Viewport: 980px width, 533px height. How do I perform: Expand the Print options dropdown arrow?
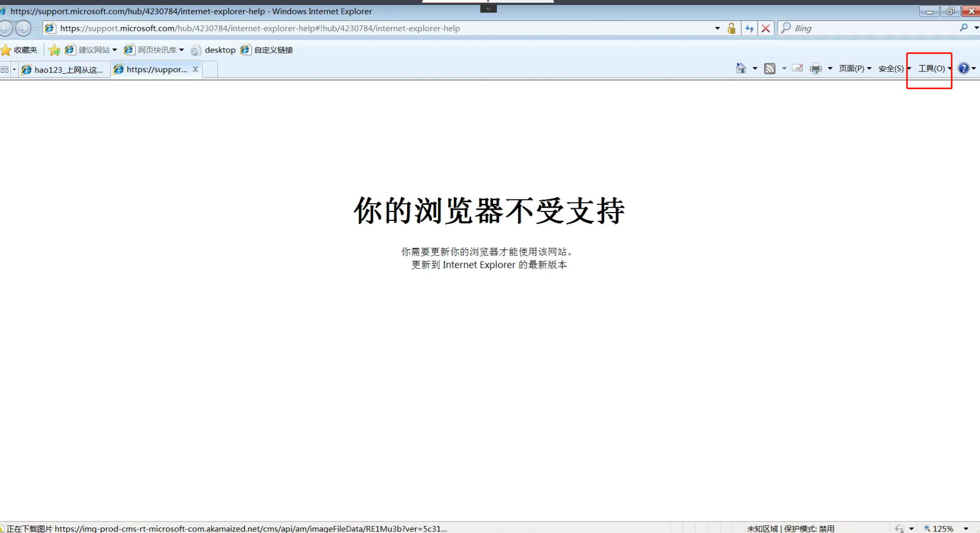830,68
